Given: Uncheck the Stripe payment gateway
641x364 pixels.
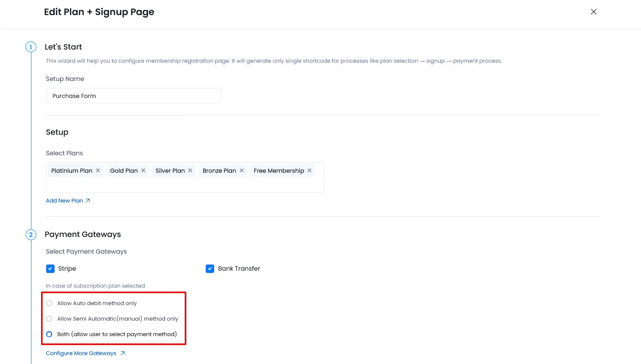Looking at the screenshot, I should pos(50,268).
